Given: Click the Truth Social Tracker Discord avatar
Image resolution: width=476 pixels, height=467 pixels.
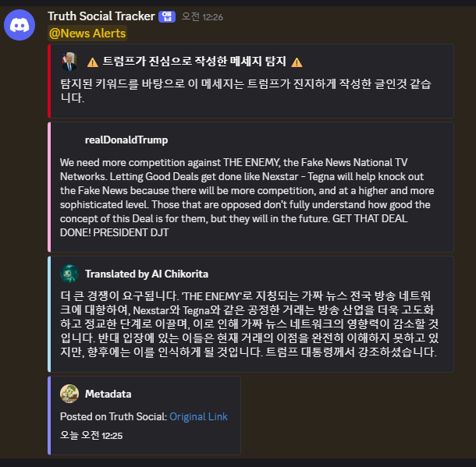Looking at the screenshot, I should (19, 24).
